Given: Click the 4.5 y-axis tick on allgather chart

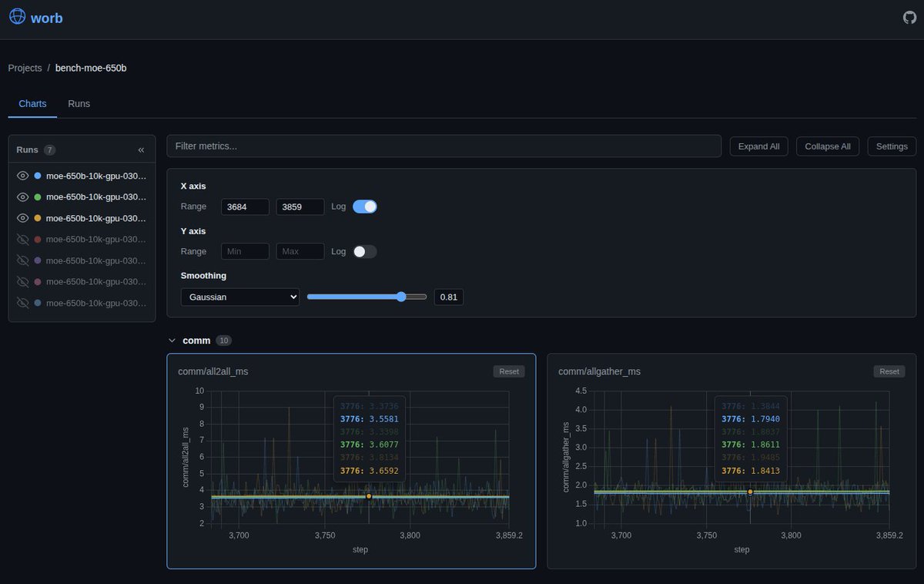Looking at the screenshot, I should coord(581,391).
